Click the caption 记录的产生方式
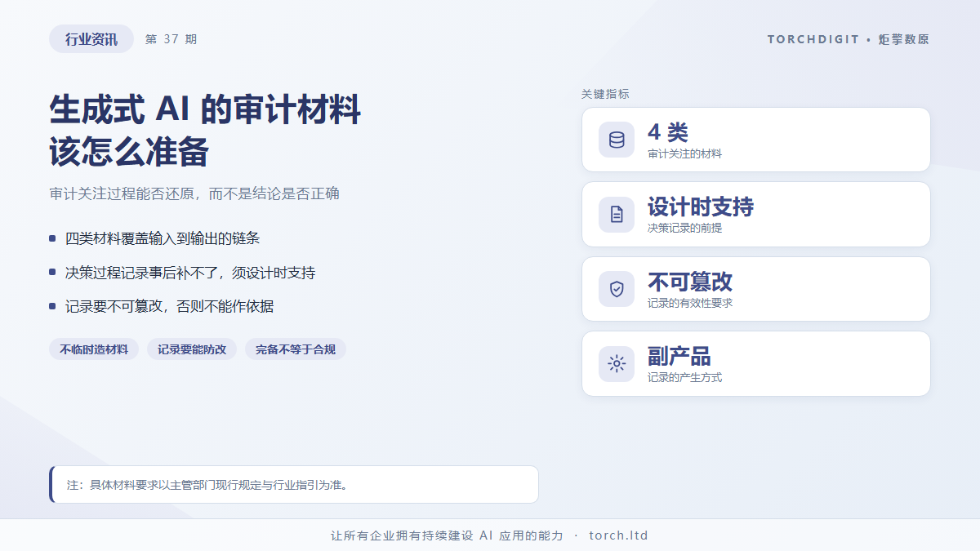This screenshot has height=551, width=980. [684, 377]
